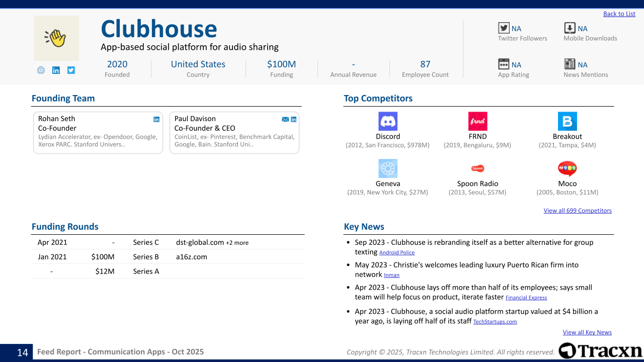Open the Android Police news source link

point(397,253)
